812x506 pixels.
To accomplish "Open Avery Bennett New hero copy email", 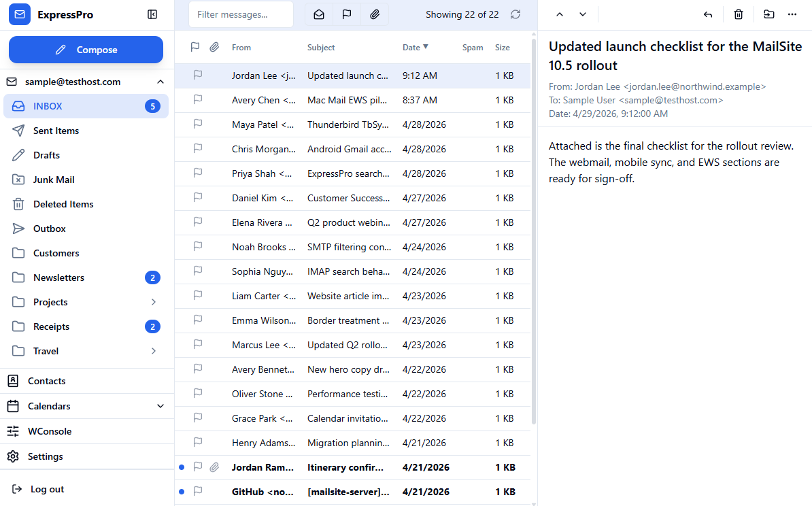I will coord(353,369).
